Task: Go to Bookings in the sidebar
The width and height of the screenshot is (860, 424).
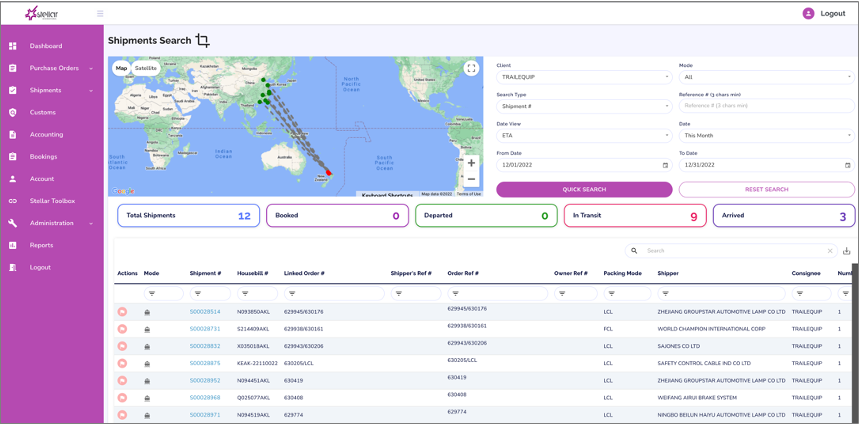Action: (x=43, y=157)
